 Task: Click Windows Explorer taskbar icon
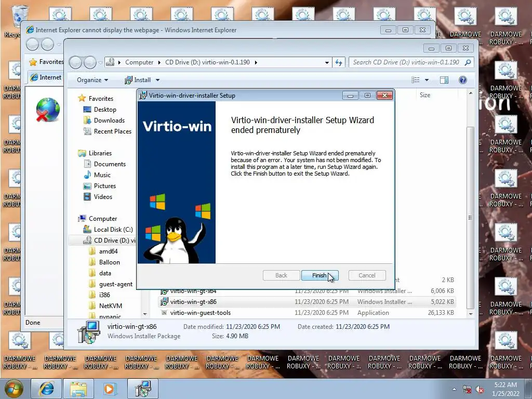point(79,389)
